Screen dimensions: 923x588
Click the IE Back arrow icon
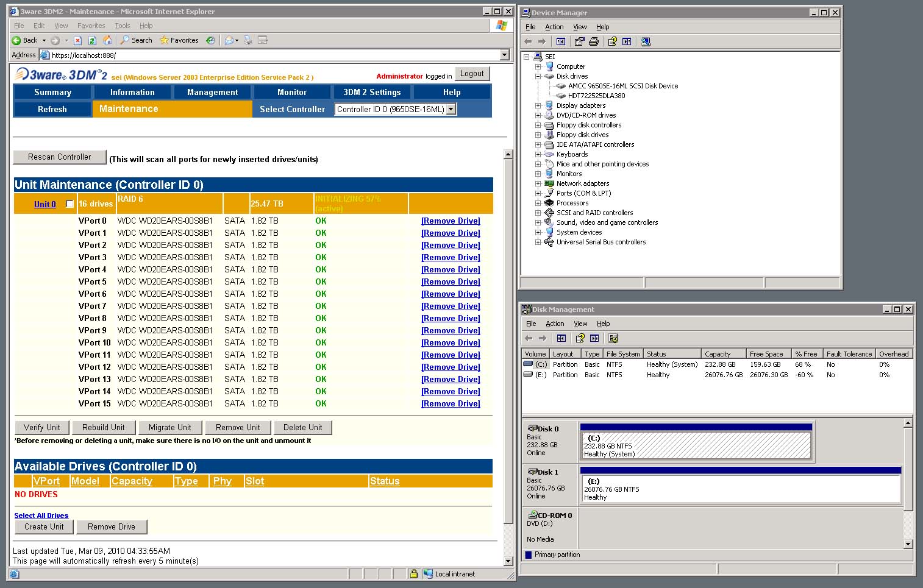click(x=16, y=40)
